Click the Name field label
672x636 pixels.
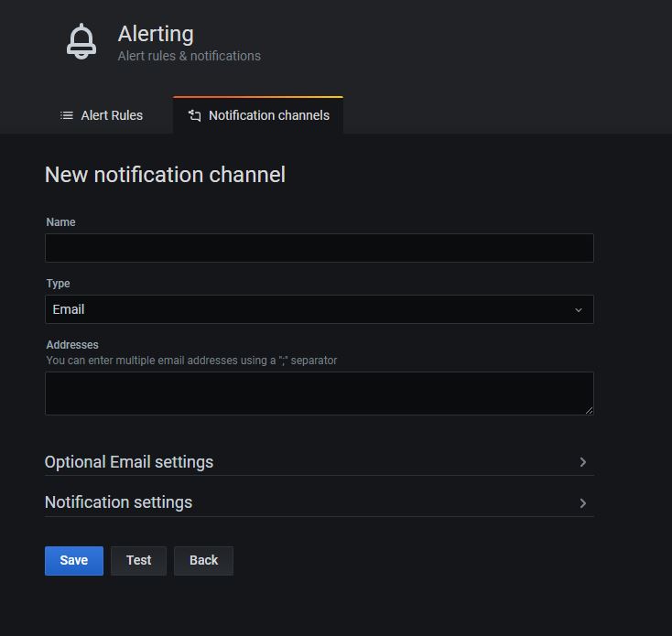(x=60, y=221)
